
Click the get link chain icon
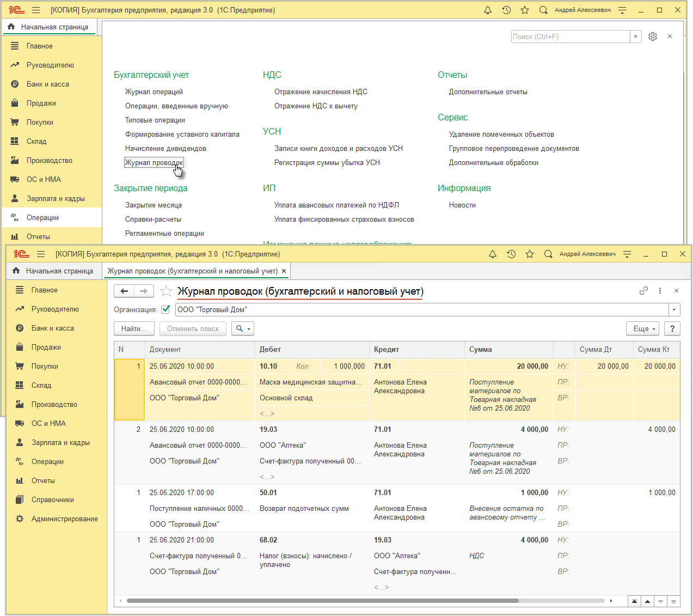[x=643, y=291]
